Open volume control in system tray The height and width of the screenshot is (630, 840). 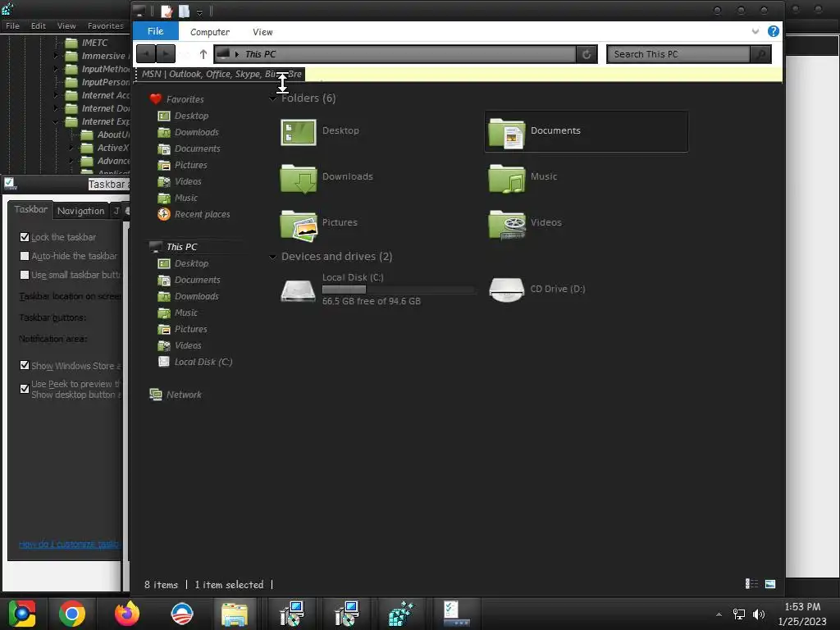click(x=758, y=614)
